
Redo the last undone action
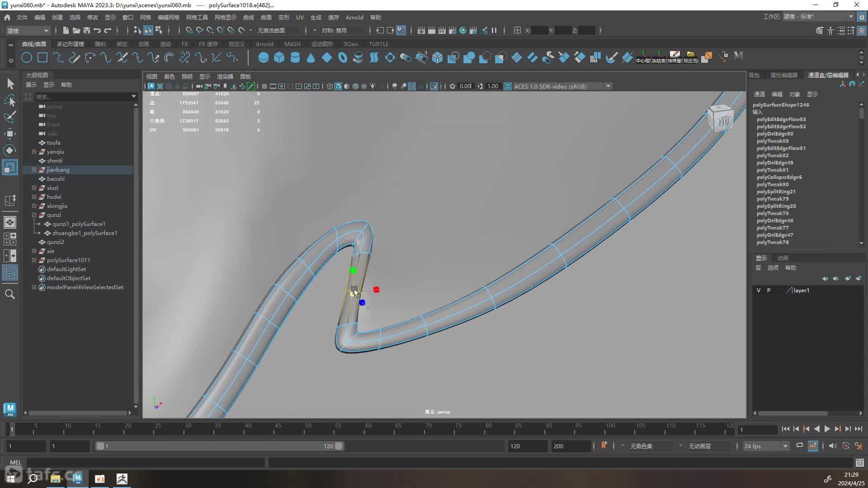tap(108, 30)
